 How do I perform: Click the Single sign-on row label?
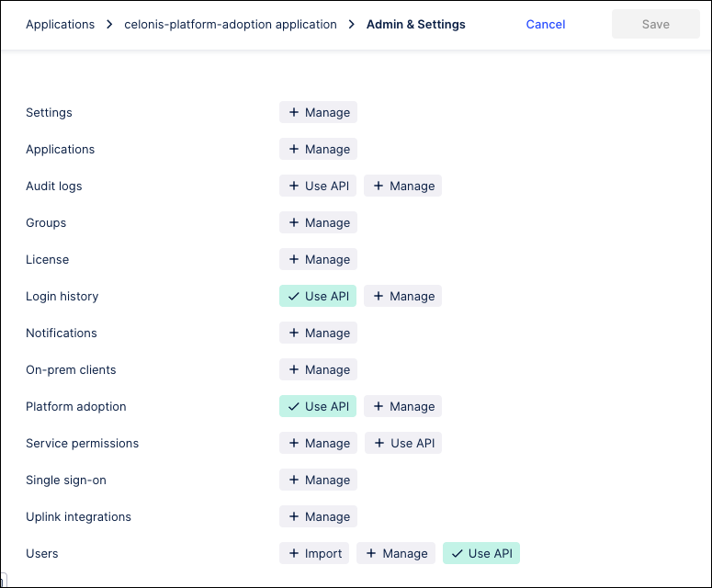(66, 480)
